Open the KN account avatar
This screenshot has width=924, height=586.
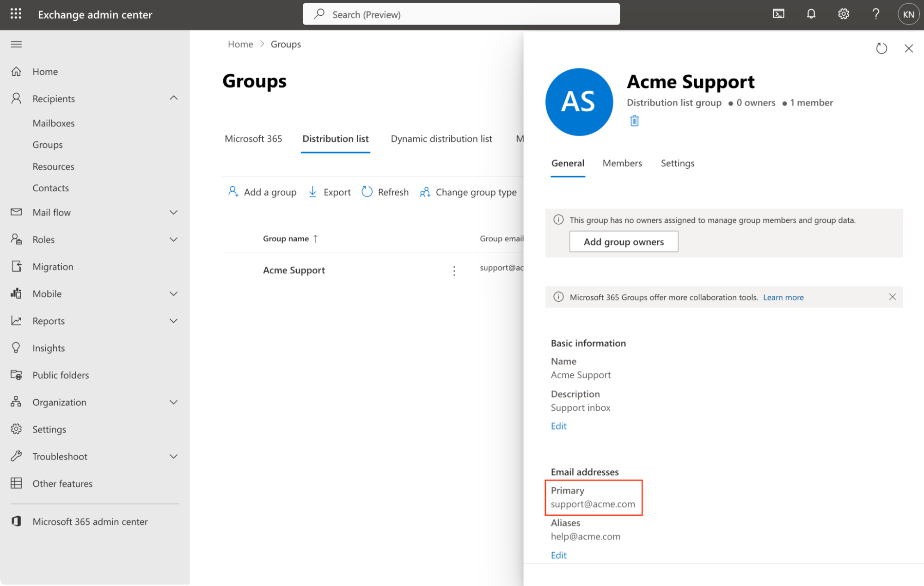(x=908, y=14)
